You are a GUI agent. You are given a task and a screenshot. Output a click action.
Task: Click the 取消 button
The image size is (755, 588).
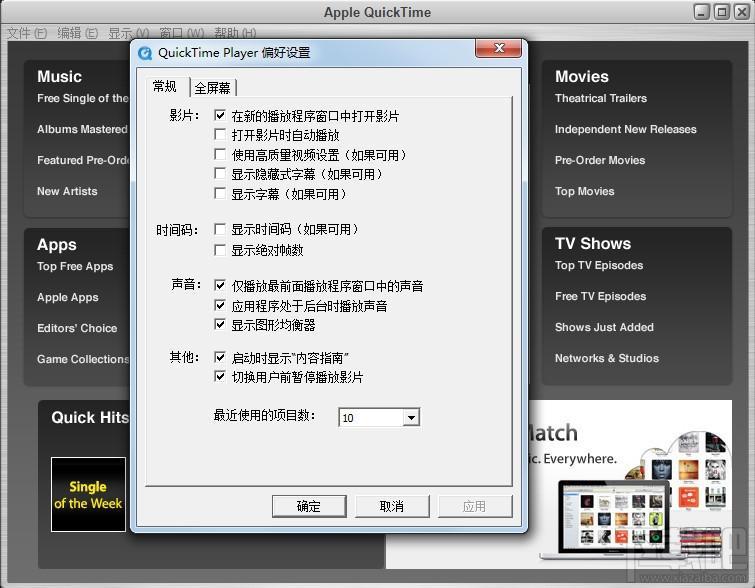click(392, 506)
